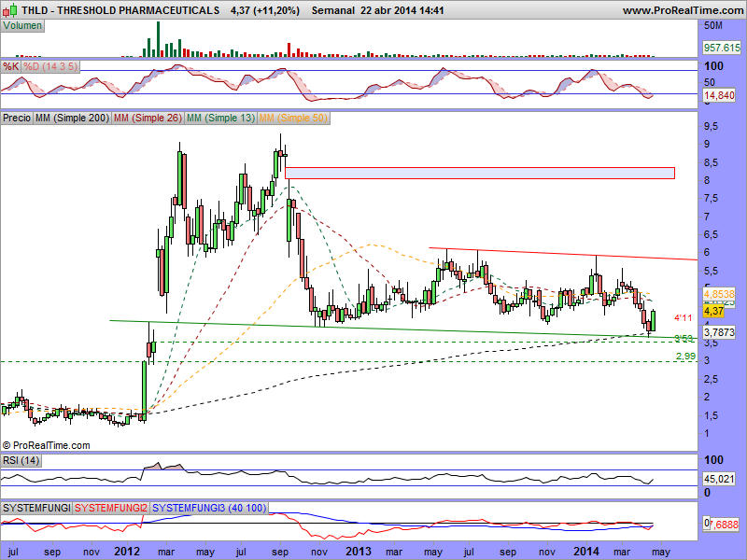This screenshot has height=560, width=747.
Task: Click the green 3'59 annotation
Action: click(684, 338)
